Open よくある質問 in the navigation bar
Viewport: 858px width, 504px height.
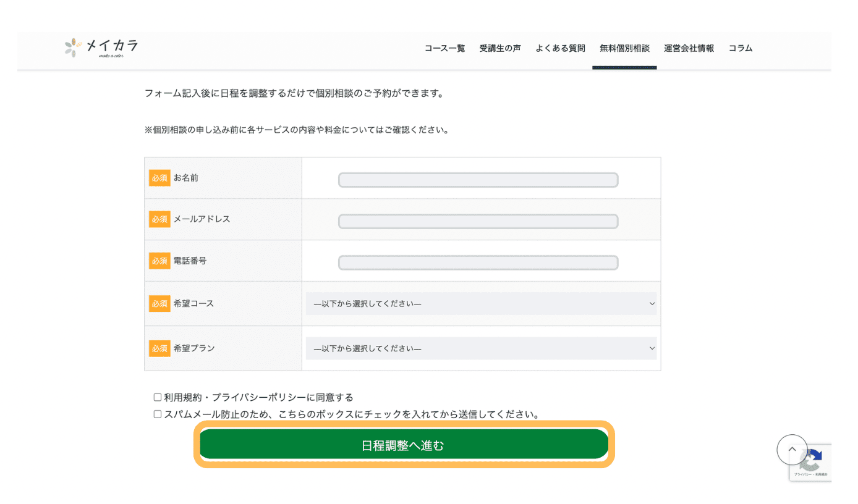pos(559,48)
